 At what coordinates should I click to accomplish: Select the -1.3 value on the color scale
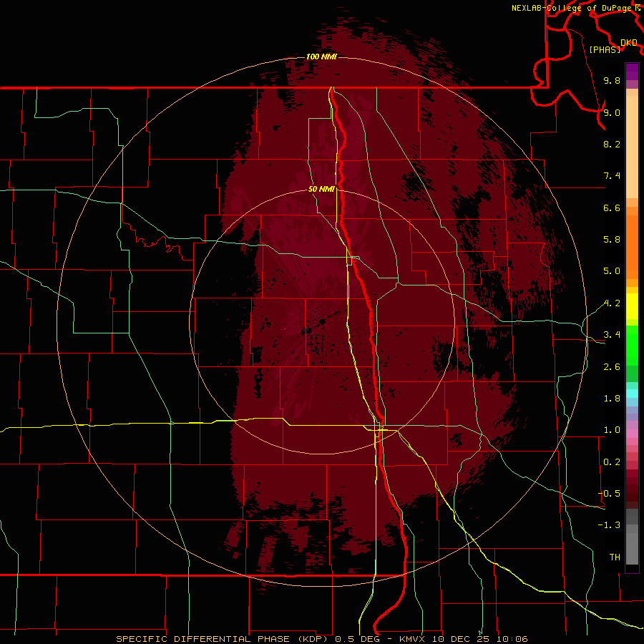point(609,525)
